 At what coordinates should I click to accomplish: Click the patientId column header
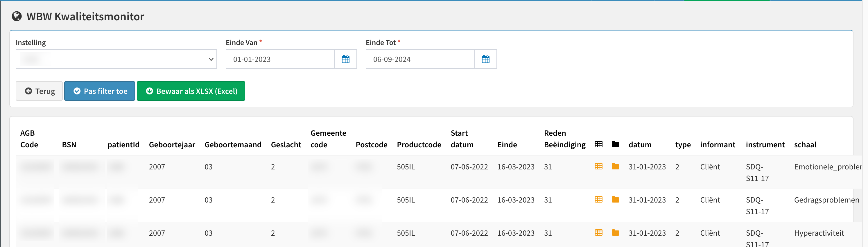(x=123, y=144)
